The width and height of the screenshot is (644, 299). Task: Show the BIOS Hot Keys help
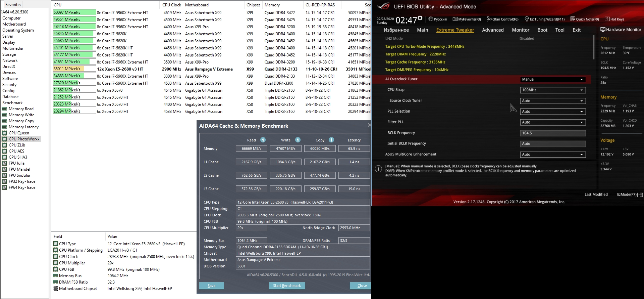614,19
